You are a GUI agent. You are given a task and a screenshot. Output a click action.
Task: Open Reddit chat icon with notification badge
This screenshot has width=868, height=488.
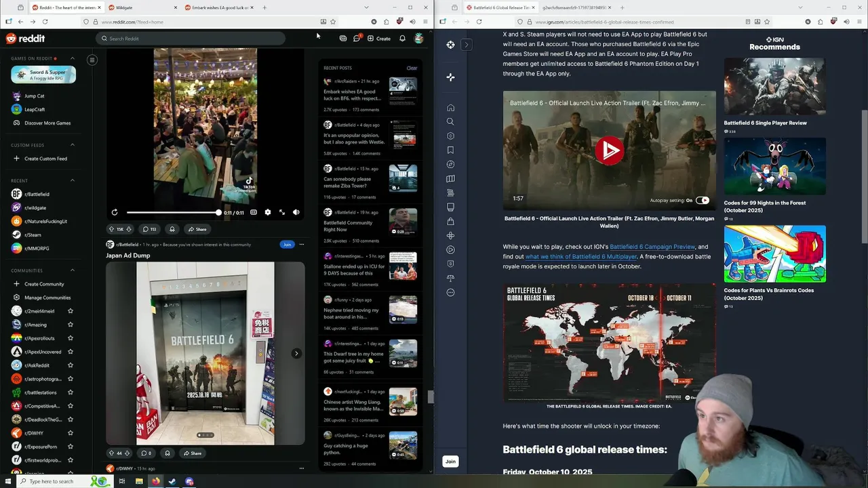click(x=357, y=39)
